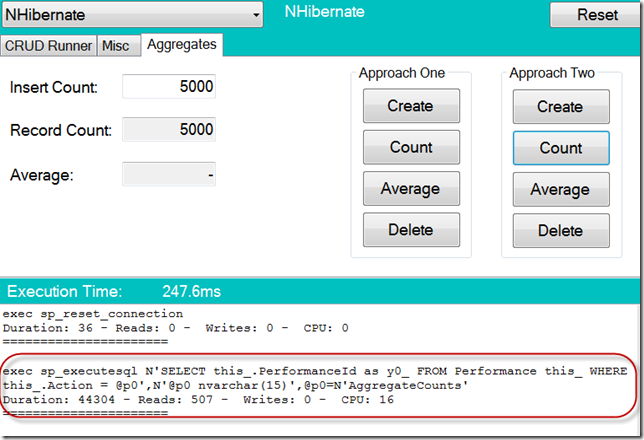Screen dimensions: 644x440
Task: Open the NHibernate provider dropdown
Action: [x=132, y=14]
